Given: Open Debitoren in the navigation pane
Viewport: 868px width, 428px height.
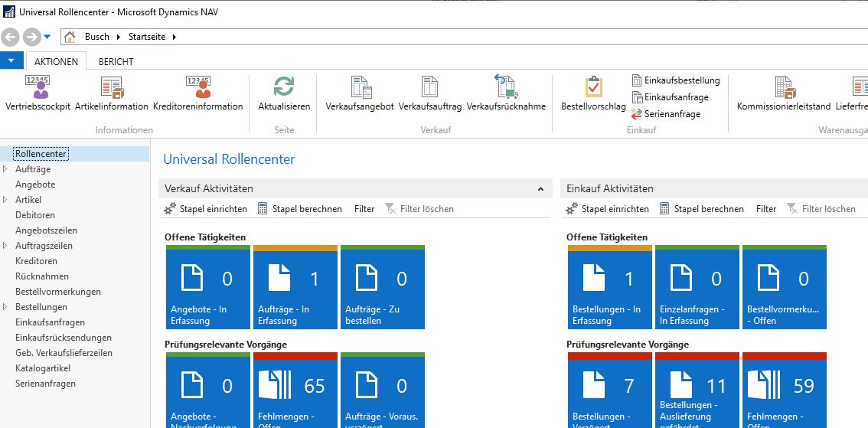Looking at the screenshot, I should 35,215.
